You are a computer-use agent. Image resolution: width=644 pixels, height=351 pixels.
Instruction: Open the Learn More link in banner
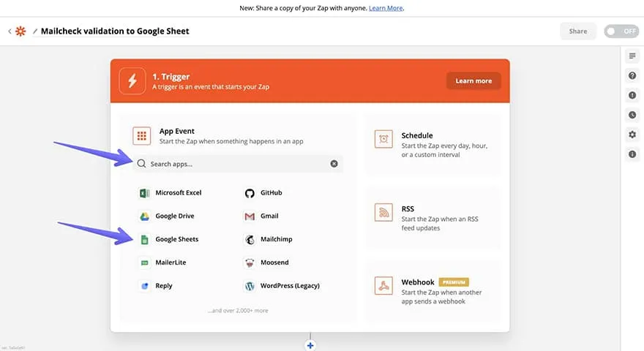[x=386, y=8]
